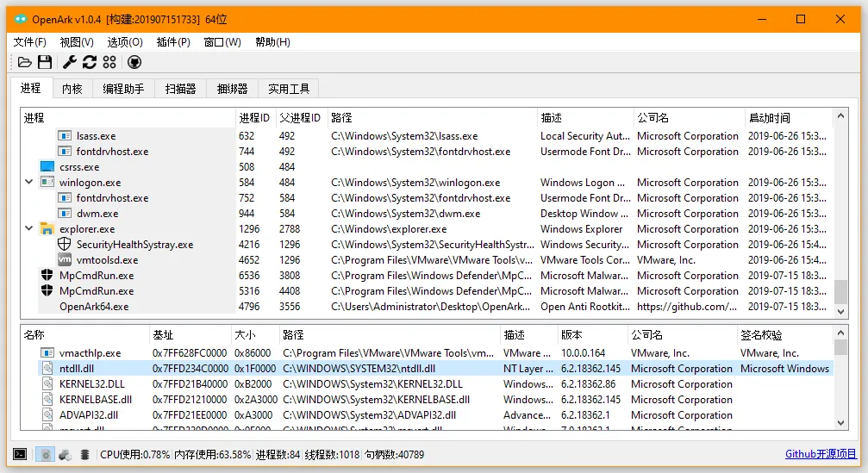Collapse the winlogon.exe tree node
The image size is (868, 473).
point(29,183)
